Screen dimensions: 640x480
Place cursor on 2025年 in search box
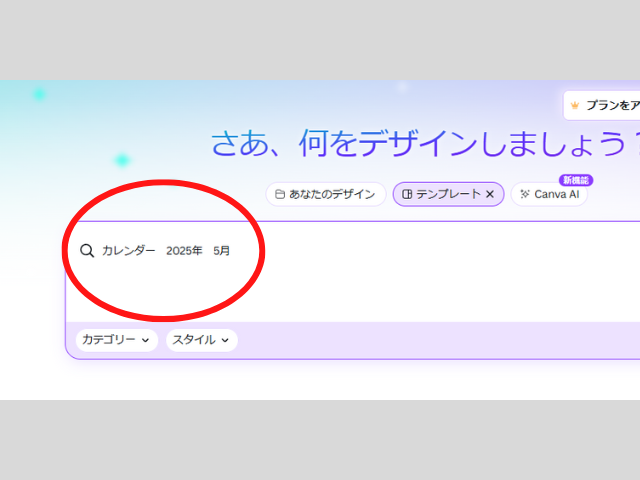click(x=184, y=251)
